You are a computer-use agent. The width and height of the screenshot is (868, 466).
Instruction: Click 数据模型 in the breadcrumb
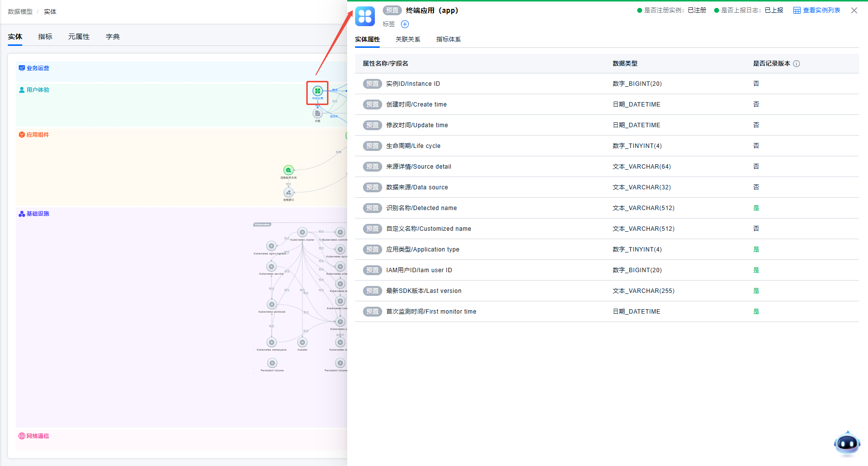20,12
